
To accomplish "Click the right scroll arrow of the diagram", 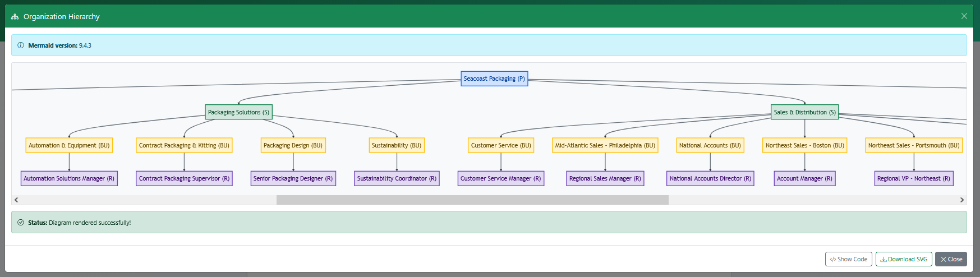I will [x=962, y=200].
